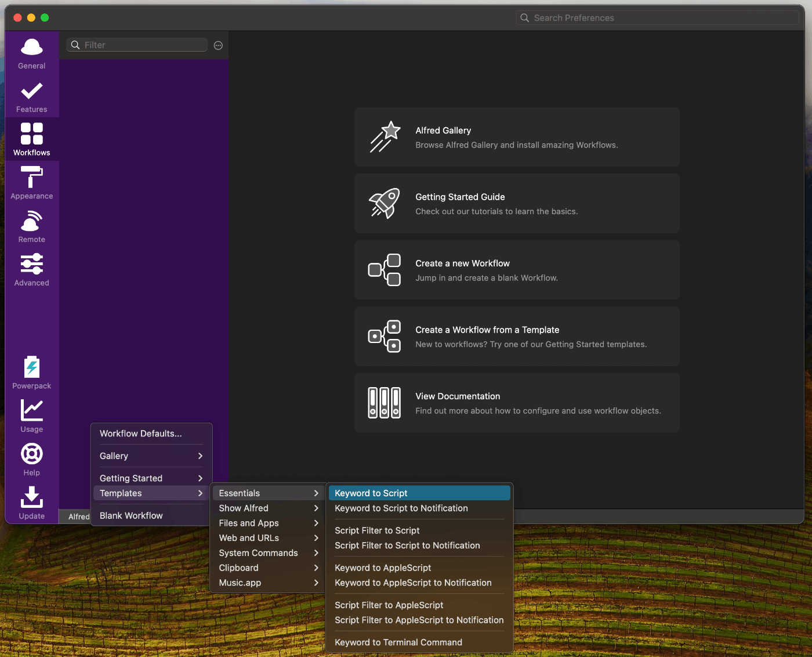This screenshot has width=812, height=657.
Task: Click 'New to workflows?' description text
Action: pyautogui.click(x=531, y=344)
